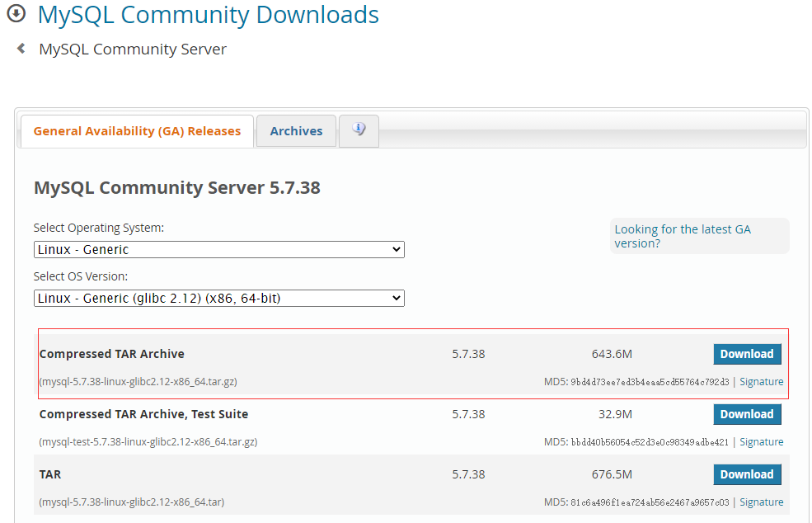The image size is (812, 523).
Task: Click filename mysql-5.7.38-linux-glibc2.12-x86_64.tar.gz
Action: pos(138,382)
